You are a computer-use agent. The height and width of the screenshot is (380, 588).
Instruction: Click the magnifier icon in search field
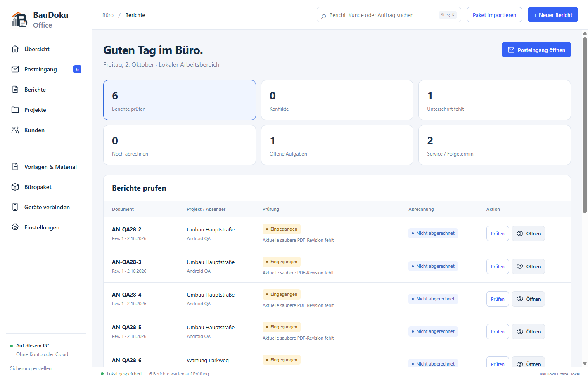324,16
